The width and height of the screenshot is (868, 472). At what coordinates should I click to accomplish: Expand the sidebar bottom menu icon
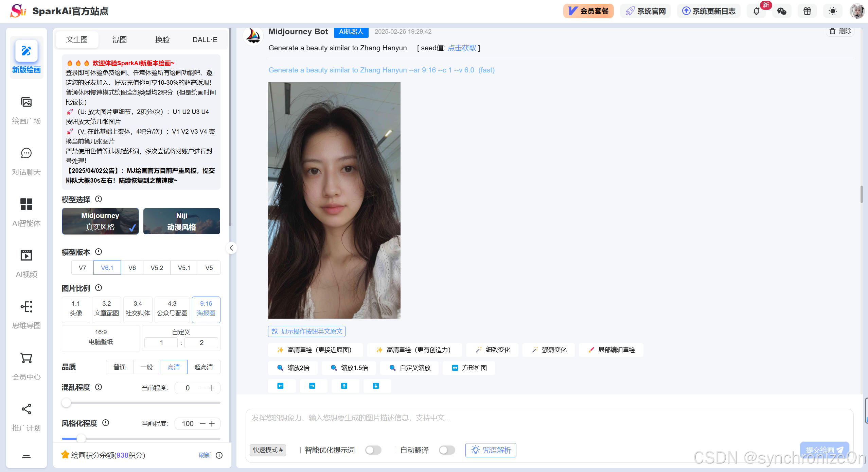(x=26, y=456)
